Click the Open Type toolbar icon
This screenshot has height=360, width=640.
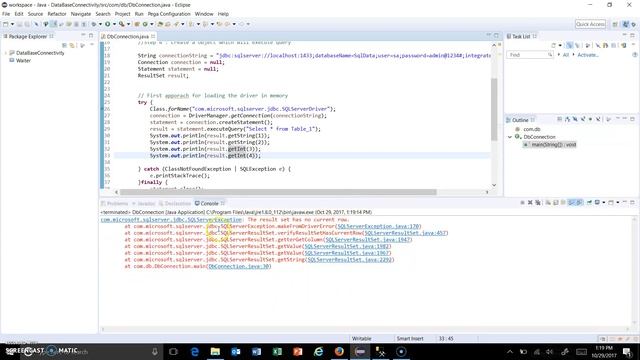160,24
